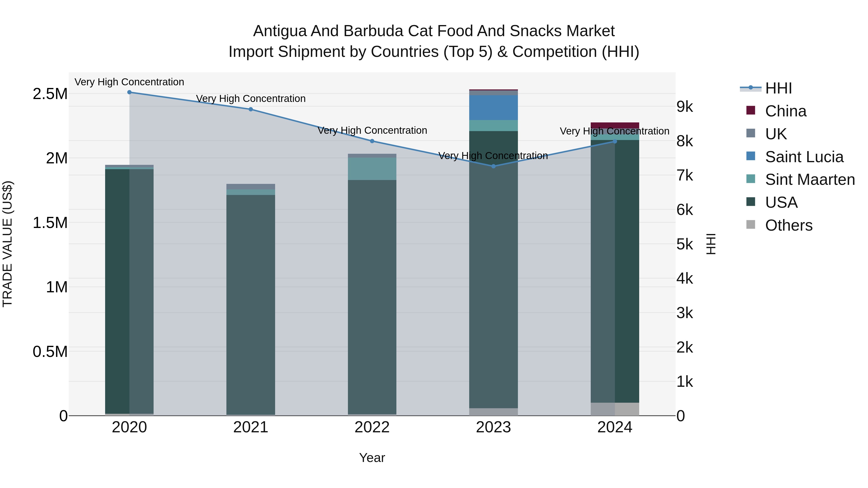Click the Others legend color swatch
The width and height of the screenshot is (868, 488).
[x=751, y=224]
